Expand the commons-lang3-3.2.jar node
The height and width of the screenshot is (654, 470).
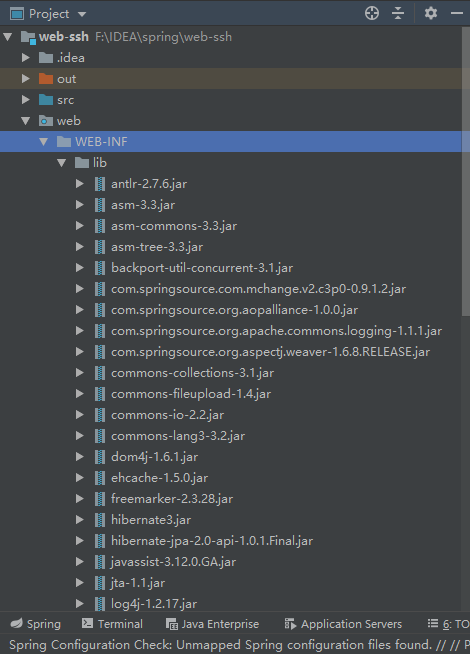tap(80, 435)
